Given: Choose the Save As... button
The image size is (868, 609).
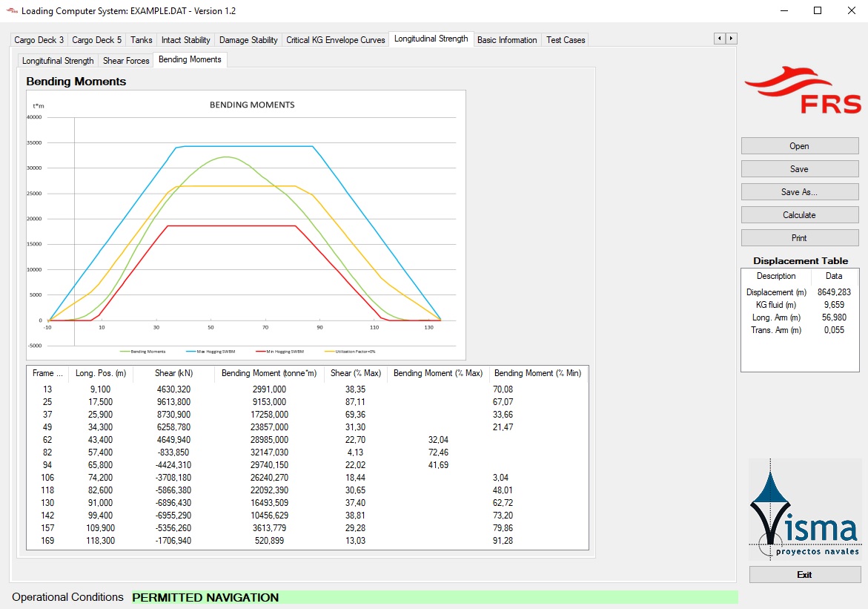Looking at the screenshot, I should pos(799,191).
